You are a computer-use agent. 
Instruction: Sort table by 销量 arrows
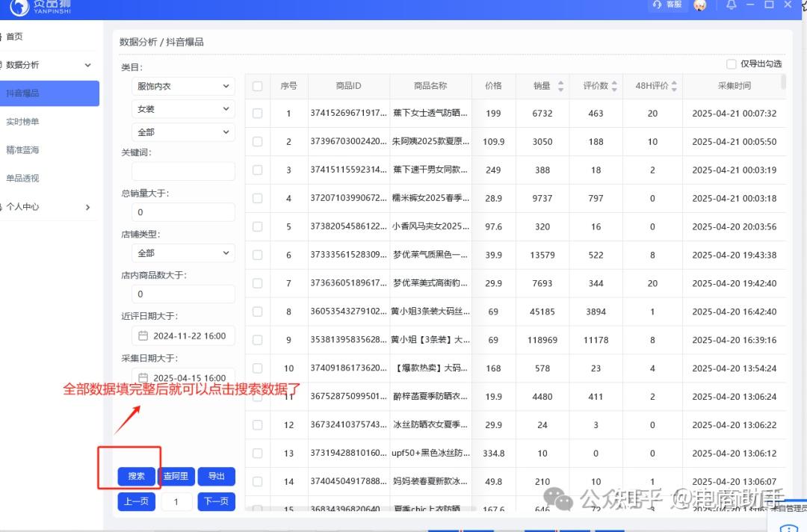tap(560, 87)
